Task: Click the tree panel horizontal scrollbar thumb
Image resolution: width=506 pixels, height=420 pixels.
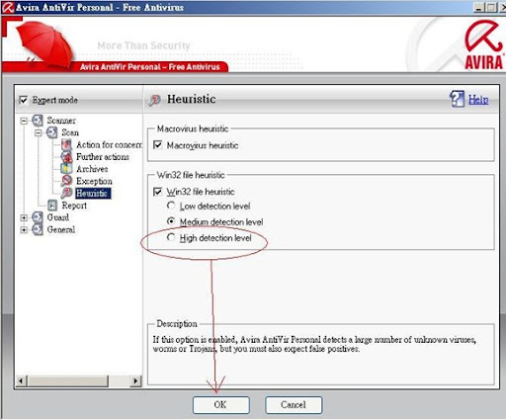Action: [x=68, y=381]
